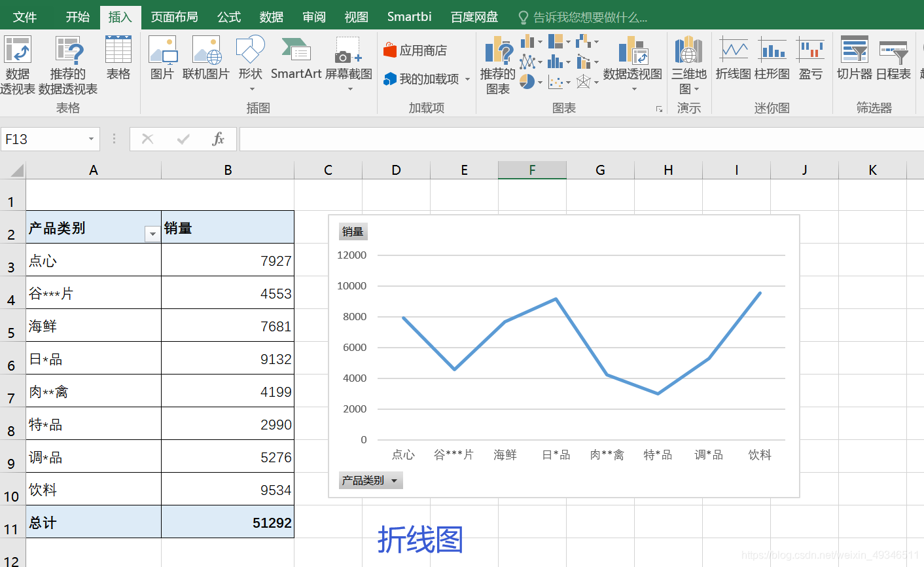The image size is (924, 567).
Task: Open the Shapes (形状) gallery
Action: pos(251,62)
